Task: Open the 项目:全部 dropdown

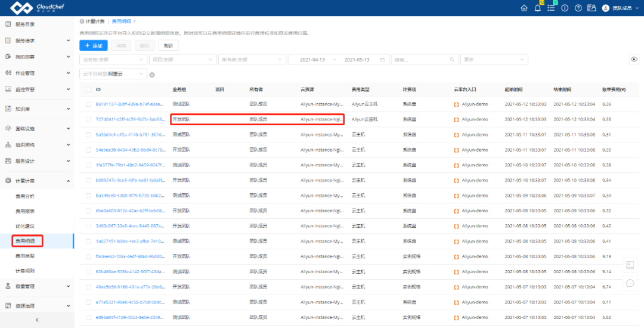Action: point(182,60)
